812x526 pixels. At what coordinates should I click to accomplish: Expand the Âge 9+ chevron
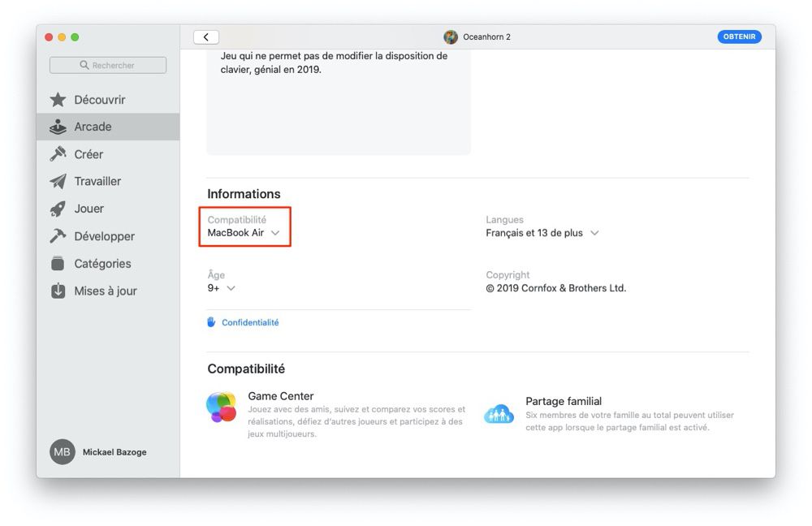[x=231, y=288]
